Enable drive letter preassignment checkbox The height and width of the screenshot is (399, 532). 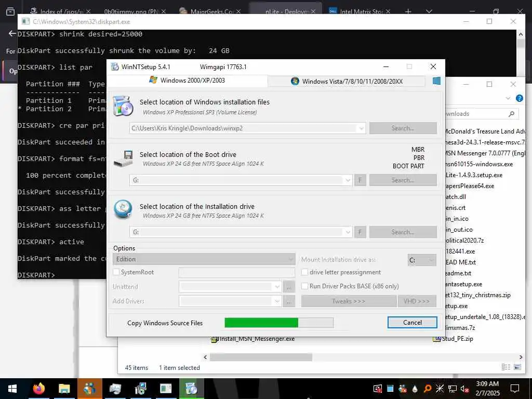304,272
